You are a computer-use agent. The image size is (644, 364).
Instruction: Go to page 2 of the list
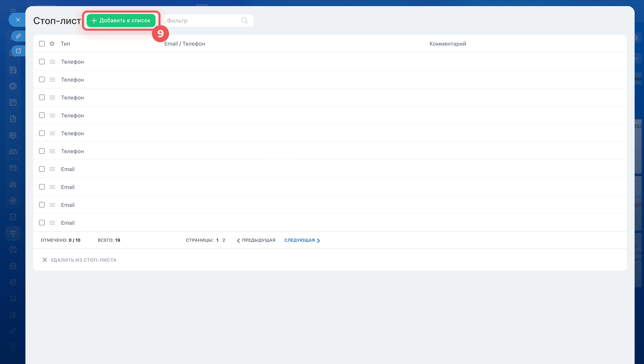224,240
